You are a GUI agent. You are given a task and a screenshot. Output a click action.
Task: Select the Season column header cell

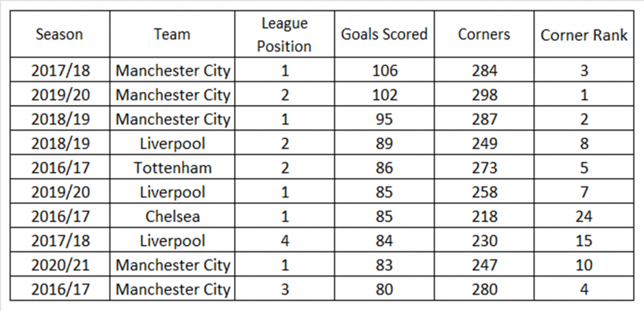click(60, 34)
